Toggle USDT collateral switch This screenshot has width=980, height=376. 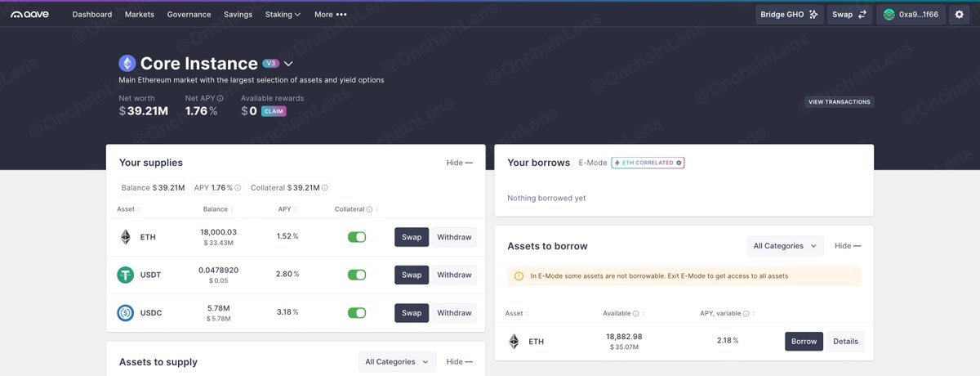point(357,275)
